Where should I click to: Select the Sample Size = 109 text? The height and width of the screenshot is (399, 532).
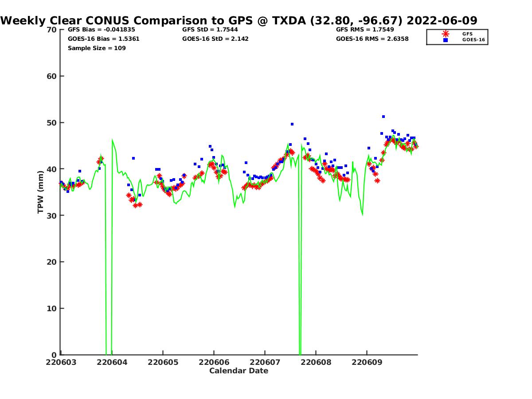(96, 48)
